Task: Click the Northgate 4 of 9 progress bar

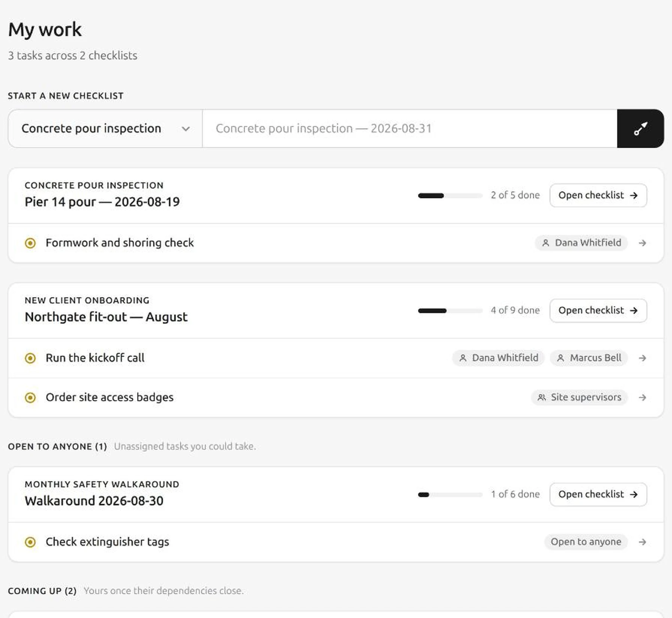Action: 450,311
